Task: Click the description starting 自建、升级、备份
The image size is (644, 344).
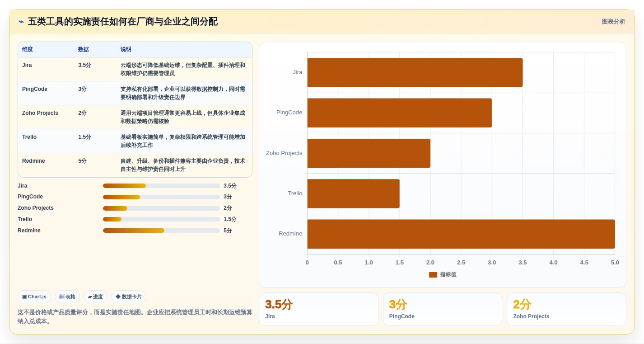Action: tap(183, 165)
